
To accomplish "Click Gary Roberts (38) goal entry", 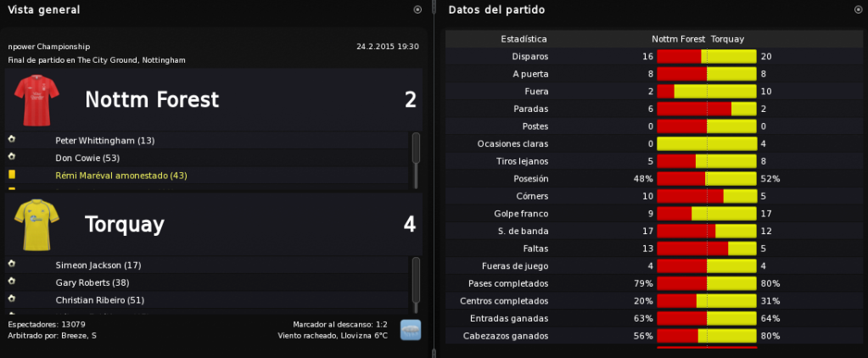I will pyautogui.click(x=92, y=282).
